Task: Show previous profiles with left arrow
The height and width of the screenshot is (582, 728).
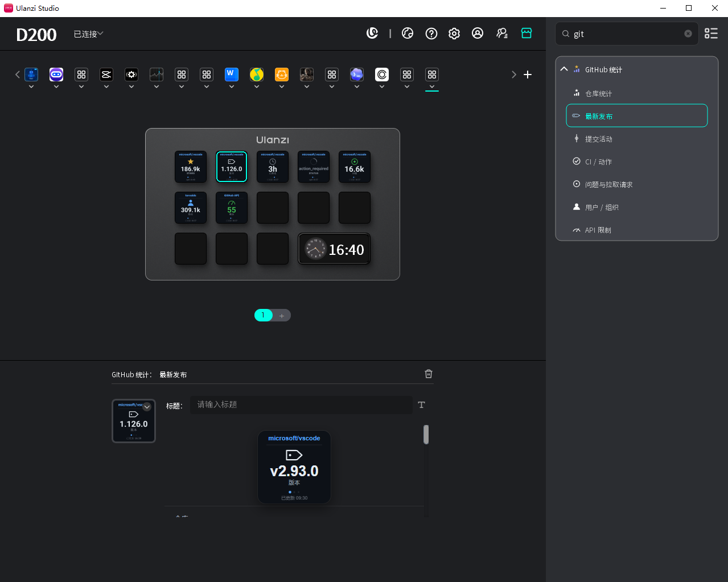Action: (x=18, y=75)
